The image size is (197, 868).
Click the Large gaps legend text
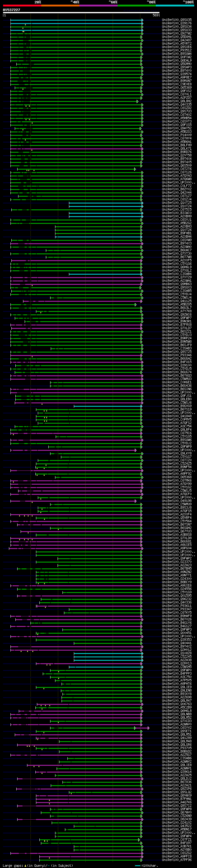(x=38, y=865)
